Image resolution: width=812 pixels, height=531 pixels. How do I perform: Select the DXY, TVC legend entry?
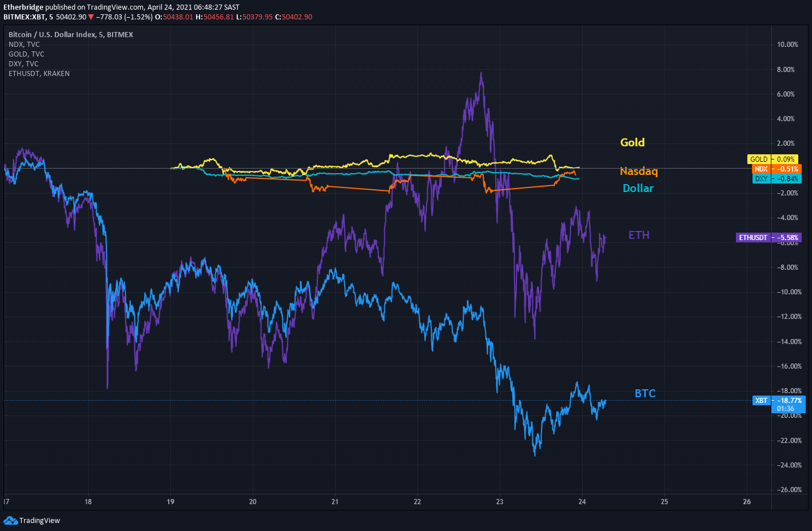tap(23, 63)
